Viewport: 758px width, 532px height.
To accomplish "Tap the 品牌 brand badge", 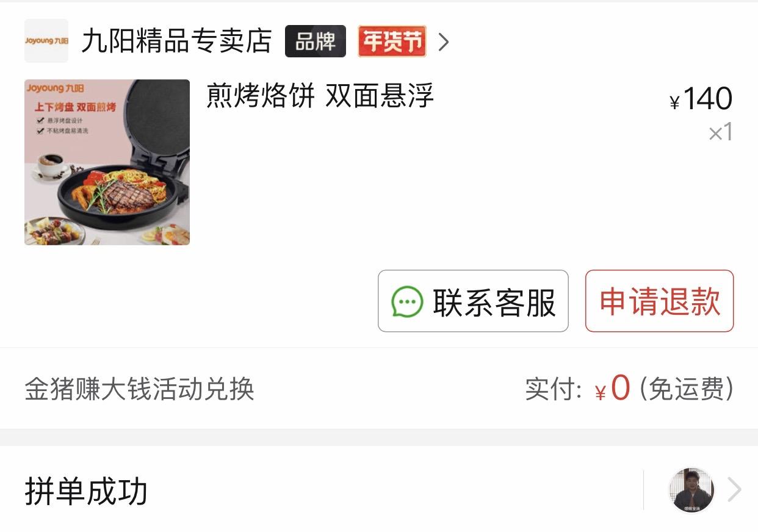I will tap(316, 41).
